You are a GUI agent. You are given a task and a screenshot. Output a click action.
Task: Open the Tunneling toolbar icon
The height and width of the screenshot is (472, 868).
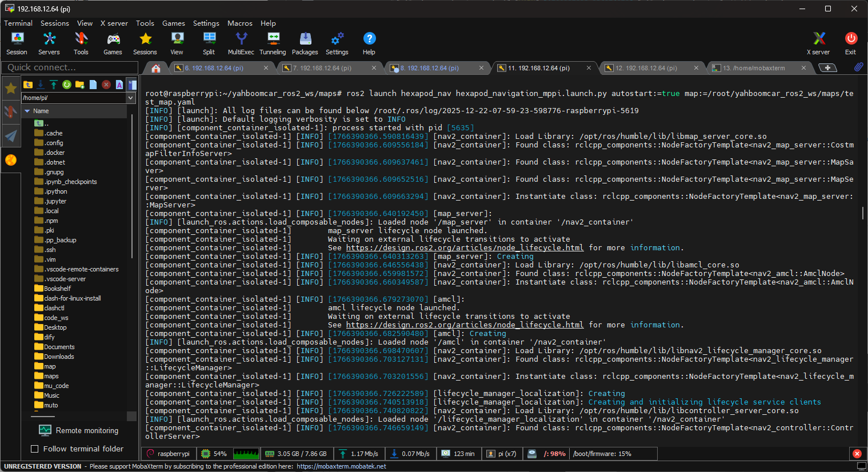point(273,43)
